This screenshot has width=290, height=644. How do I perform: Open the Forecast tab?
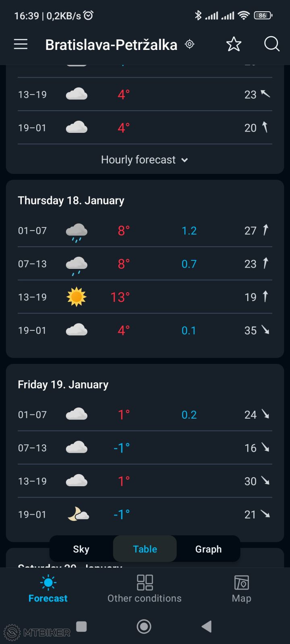(x=48, y=588)
